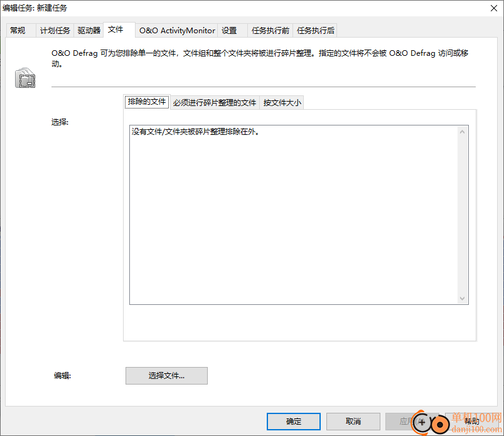
Task: Open the 任务执行前 tab
Action: pos(271,31)
